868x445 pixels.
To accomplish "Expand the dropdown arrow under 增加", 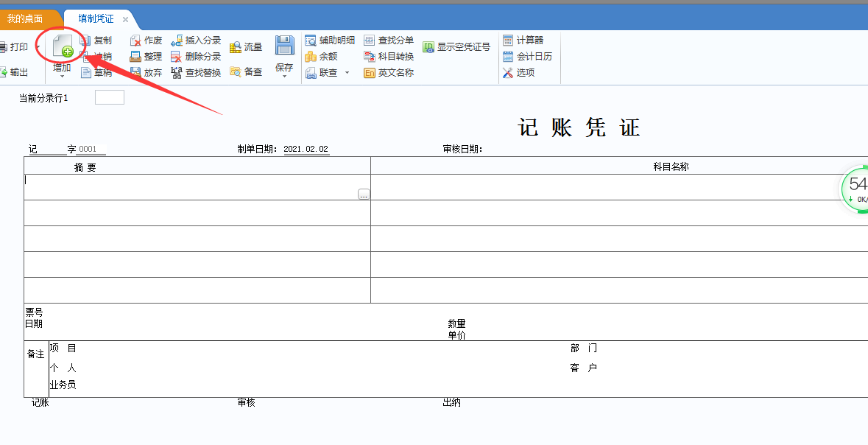I will click(62, 77).
